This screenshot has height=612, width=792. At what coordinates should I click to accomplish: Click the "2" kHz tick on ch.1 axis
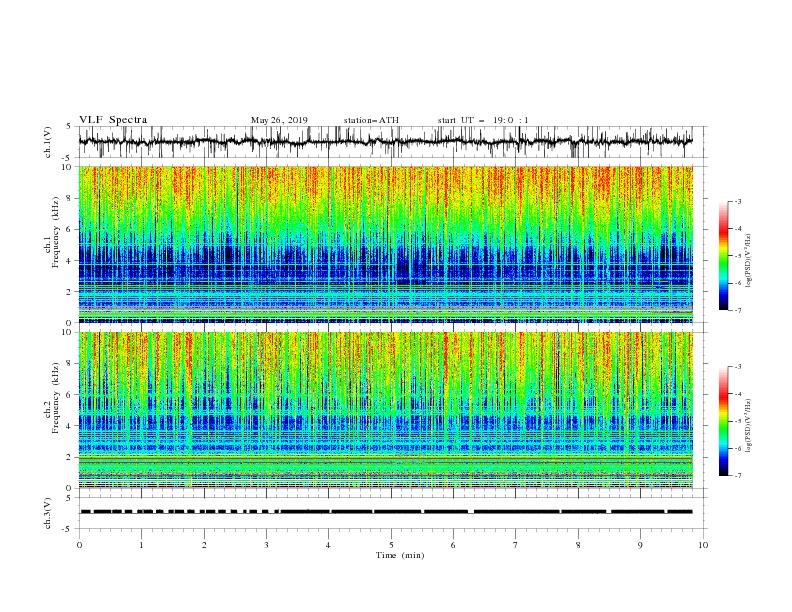click(70, 291)
